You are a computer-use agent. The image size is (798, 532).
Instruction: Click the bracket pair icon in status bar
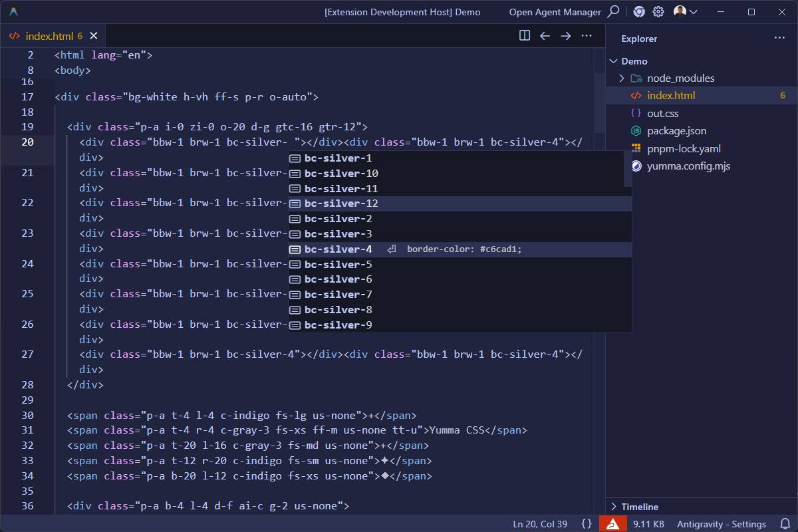[x=585, y=523]
